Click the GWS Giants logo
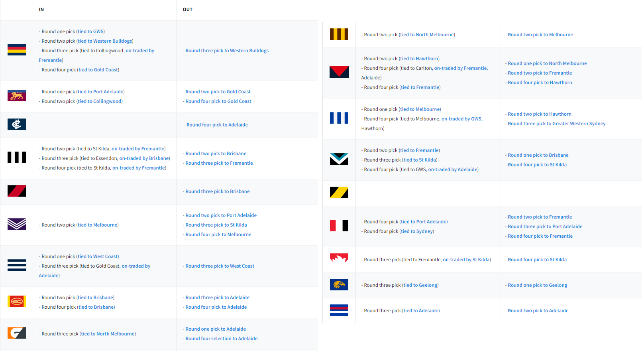 pyautogui.click(x=17, y=333)
